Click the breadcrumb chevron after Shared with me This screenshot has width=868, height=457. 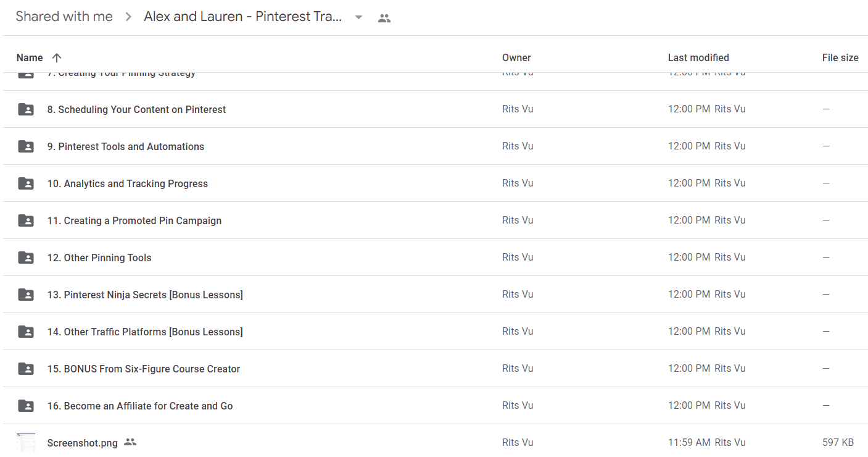(128, 17)
